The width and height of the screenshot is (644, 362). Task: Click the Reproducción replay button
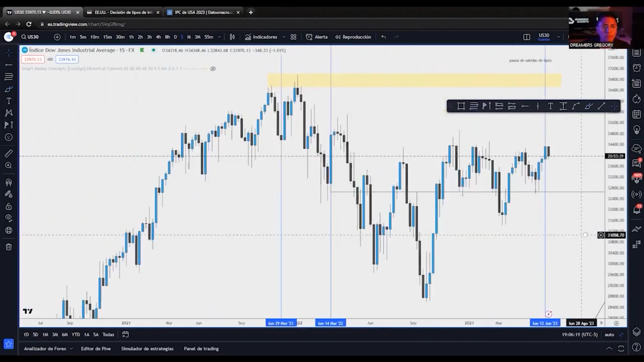point(353,37)
